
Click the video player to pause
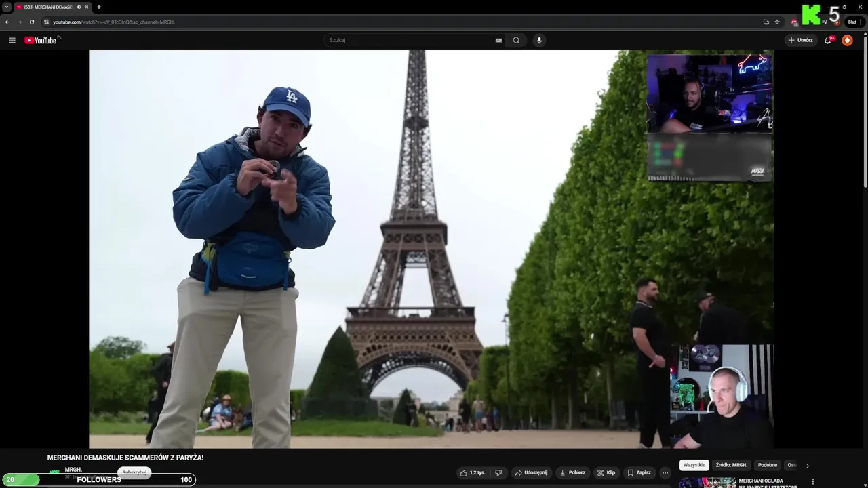[431, 249]
